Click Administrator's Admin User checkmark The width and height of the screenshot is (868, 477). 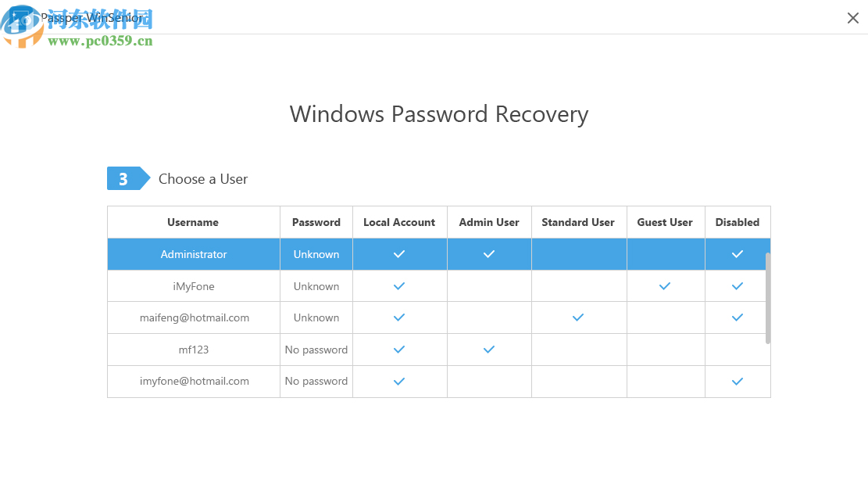pos(489,254)
